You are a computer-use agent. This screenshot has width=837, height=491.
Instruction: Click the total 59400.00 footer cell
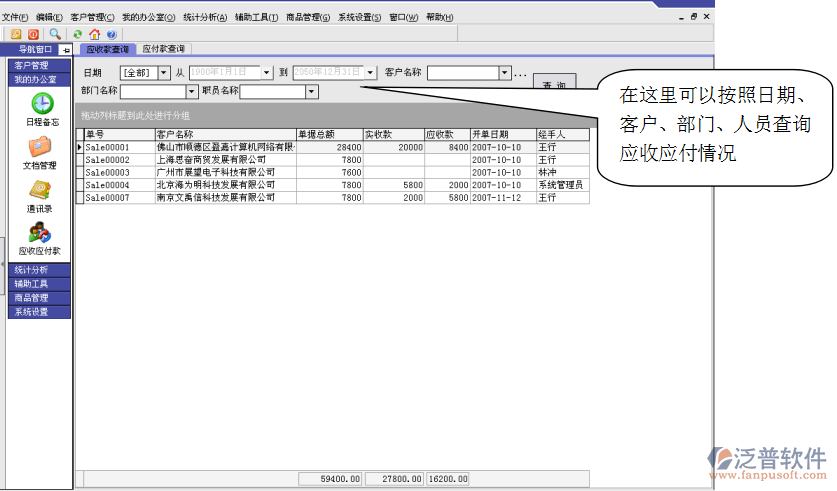(330, 479)
